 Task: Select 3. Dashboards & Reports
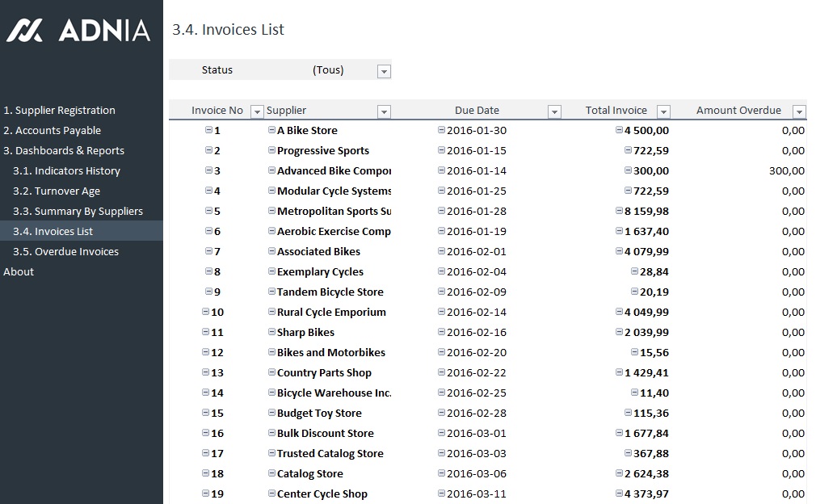pyautogui.click(x=64, y=151)
